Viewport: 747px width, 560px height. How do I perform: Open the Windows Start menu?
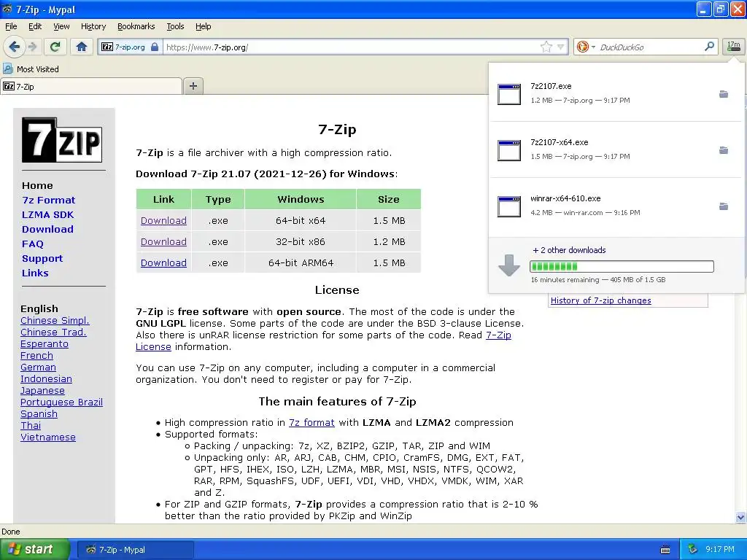pos(35,549)
